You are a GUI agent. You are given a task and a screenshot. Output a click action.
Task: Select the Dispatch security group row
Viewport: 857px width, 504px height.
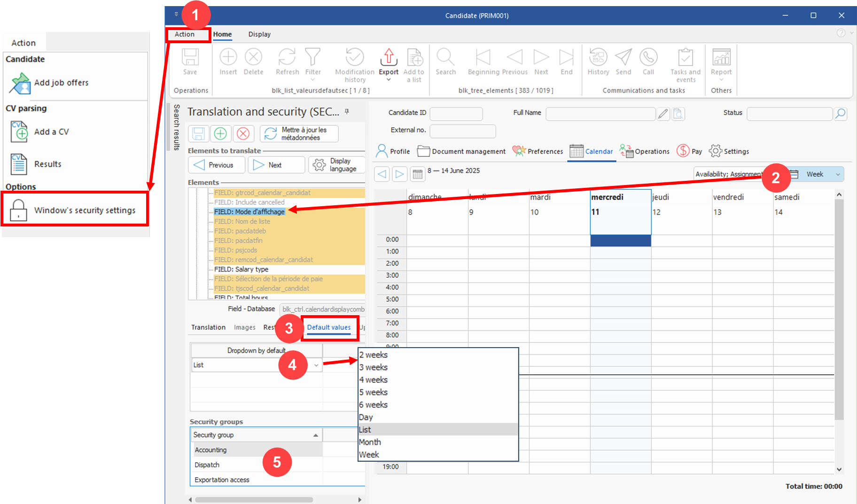[x=207, y=465]
